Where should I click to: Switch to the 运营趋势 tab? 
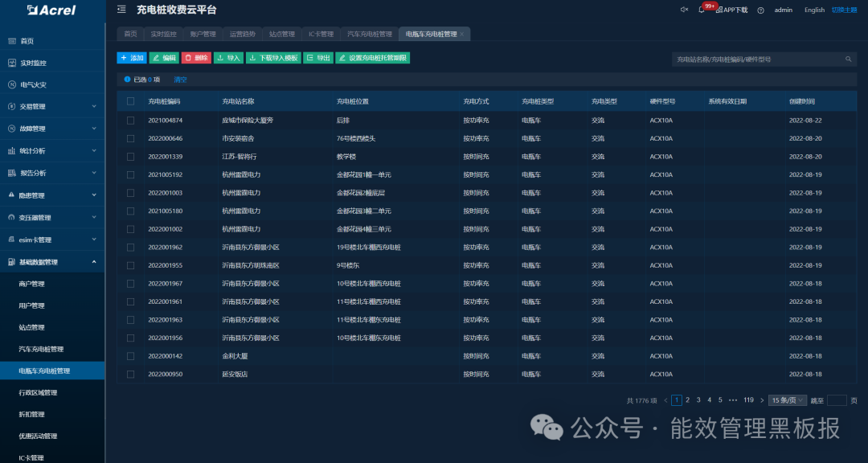tap(243, 34)
